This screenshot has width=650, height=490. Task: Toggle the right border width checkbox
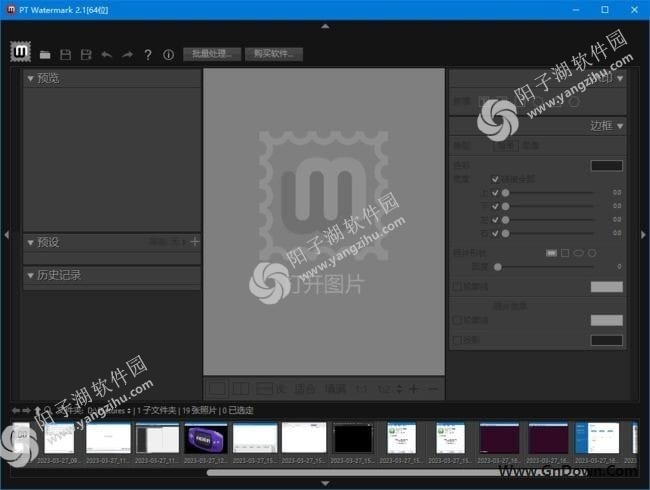pos(495,233)
